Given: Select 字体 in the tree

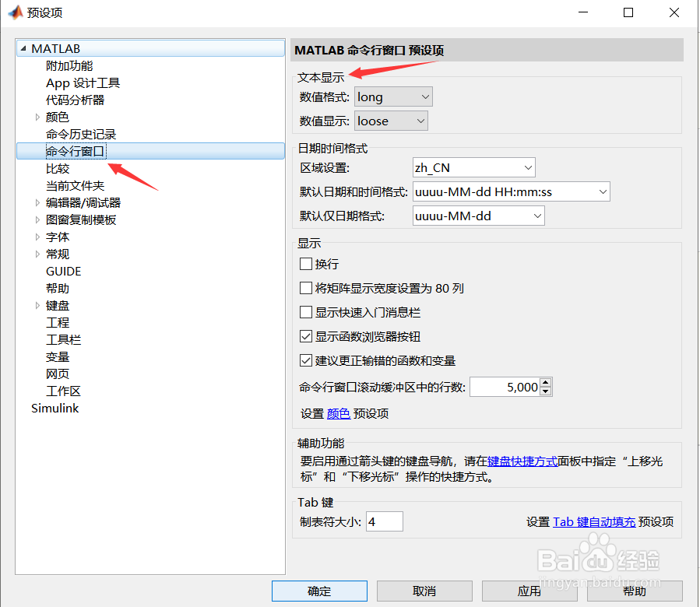Looking at the screenshot, I should [58, 237].
